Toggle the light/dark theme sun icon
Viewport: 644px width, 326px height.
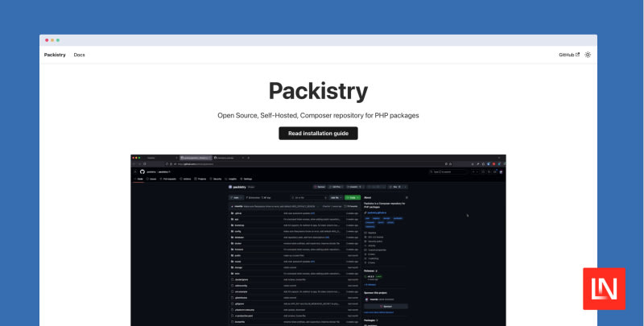(x=588, y=55)
